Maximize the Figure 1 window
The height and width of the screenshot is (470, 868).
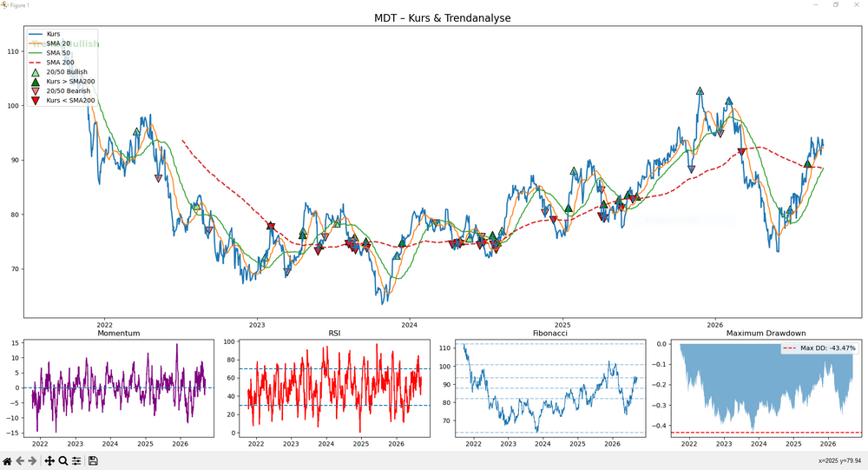tap(835, 5)
